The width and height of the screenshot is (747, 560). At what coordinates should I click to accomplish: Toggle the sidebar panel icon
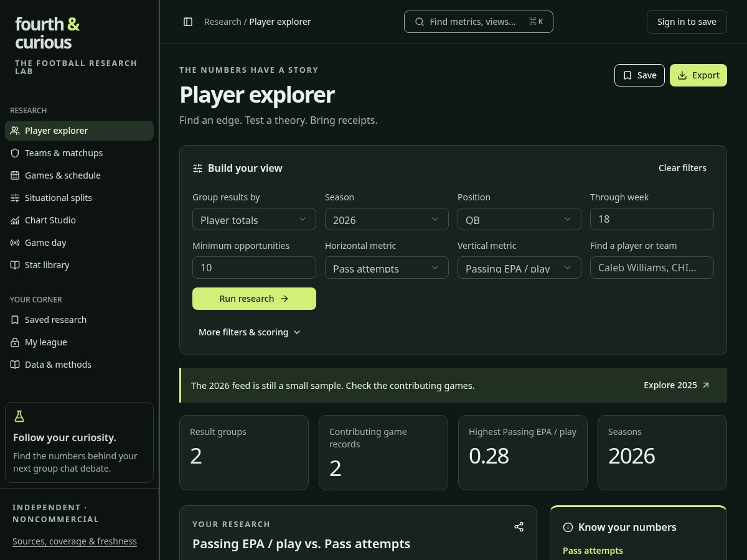(x=188, y=22)
